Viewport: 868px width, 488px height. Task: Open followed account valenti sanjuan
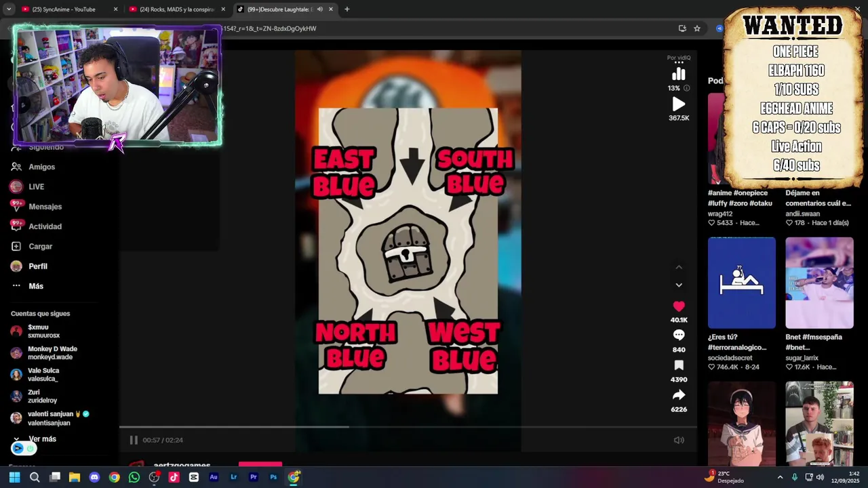coord(58,418)
